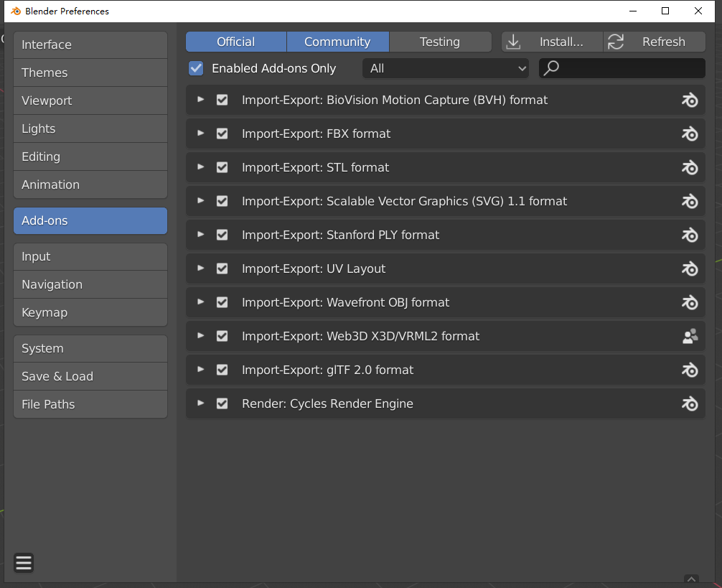The width and height of the screenshot is (722, 588).
Task: Click Blender logo icon on glTF 2.0 row
Action: click(x=690, y=370)
